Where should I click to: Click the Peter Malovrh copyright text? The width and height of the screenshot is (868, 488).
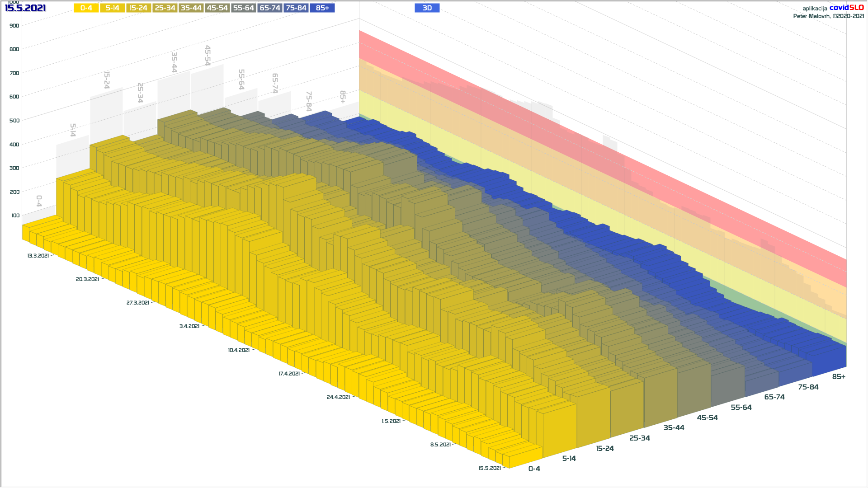[828, 16]
